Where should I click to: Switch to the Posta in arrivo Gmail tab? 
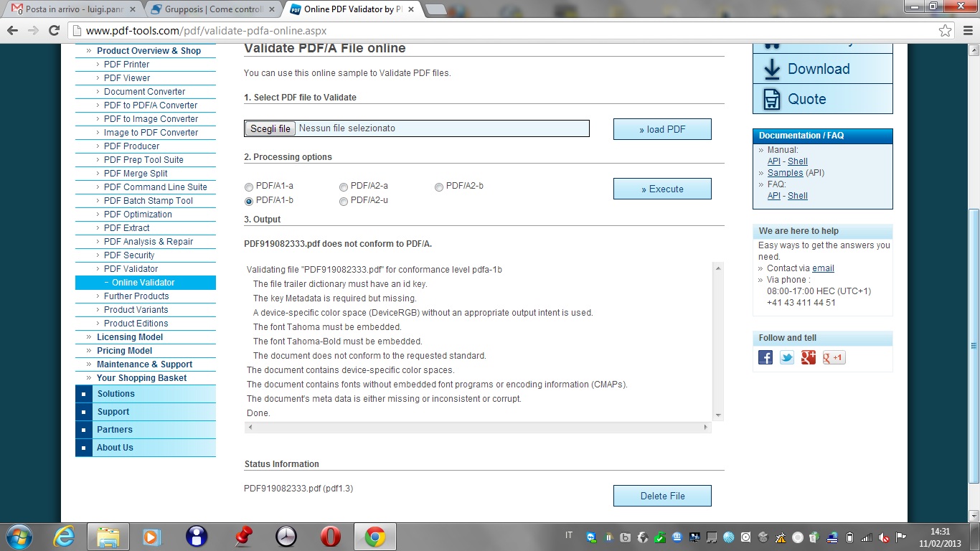pos(72,9)
